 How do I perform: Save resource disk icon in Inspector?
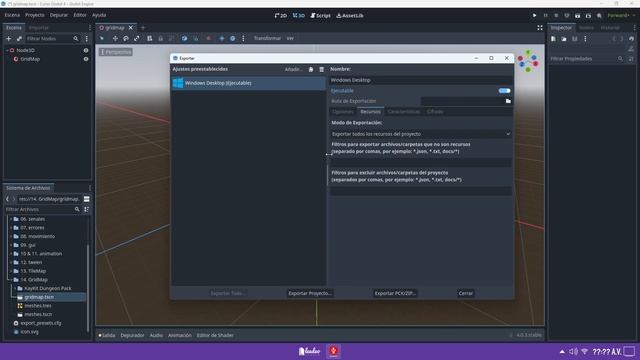point(574,39)
